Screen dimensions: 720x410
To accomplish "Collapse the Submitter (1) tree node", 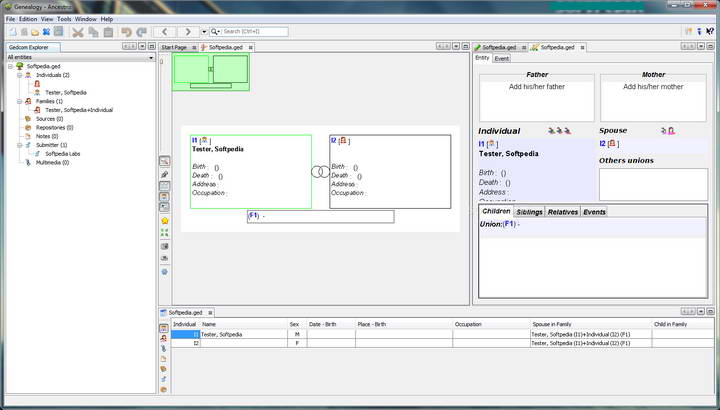I will tap(19, 145).
